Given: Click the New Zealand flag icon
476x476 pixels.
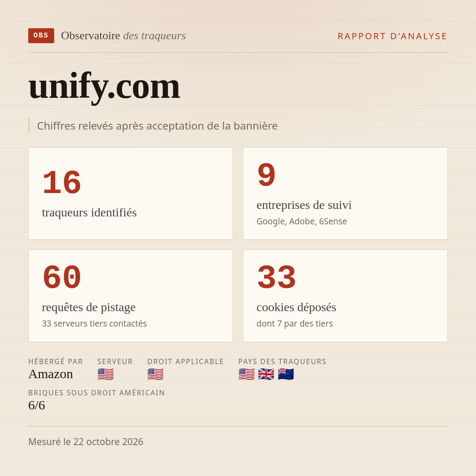Looking at the screenshot, I should 286,374.
